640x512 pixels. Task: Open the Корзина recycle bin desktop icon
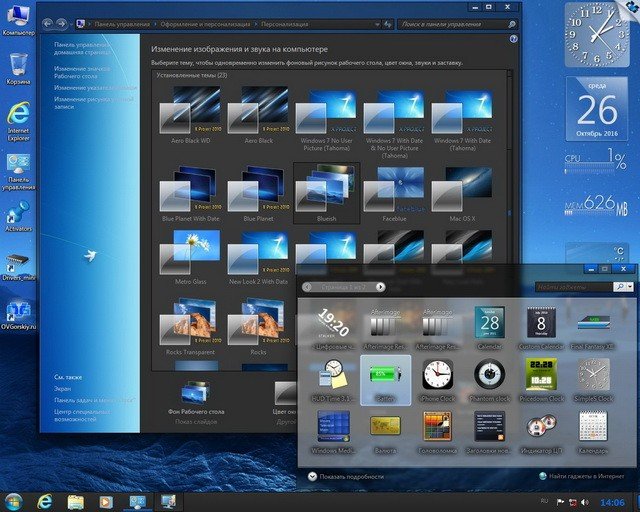coord(18,69)
